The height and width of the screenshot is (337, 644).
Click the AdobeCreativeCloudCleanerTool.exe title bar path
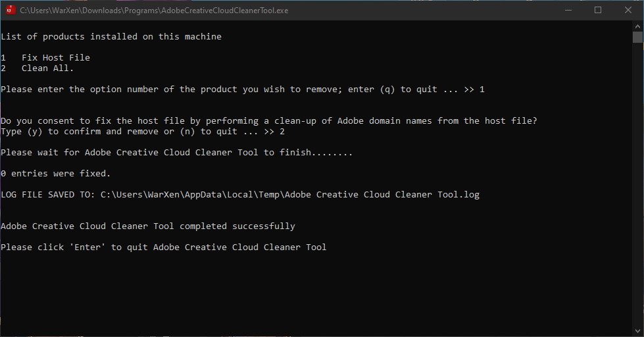tap(154, 11)
